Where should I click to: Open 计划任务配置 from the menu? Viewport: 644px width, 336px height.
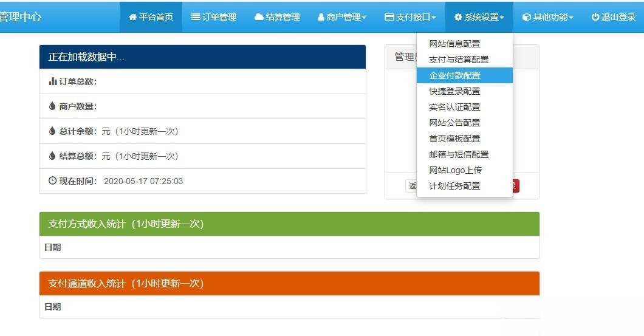pos(454,186)
